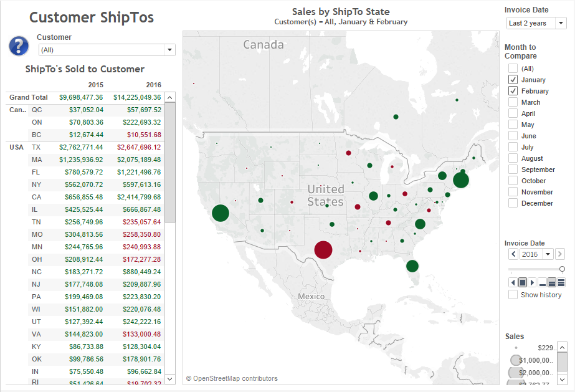Select the QC row label
Screen dimensions: 575x392
tap(37, 110)
